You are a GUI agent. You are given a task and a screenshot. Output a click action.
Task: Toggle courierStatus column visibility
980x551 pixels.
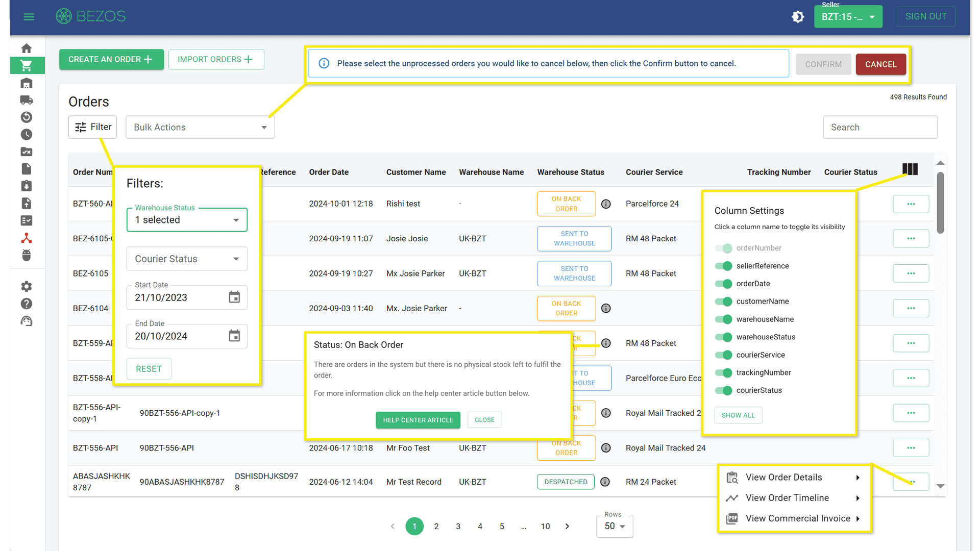723,390
